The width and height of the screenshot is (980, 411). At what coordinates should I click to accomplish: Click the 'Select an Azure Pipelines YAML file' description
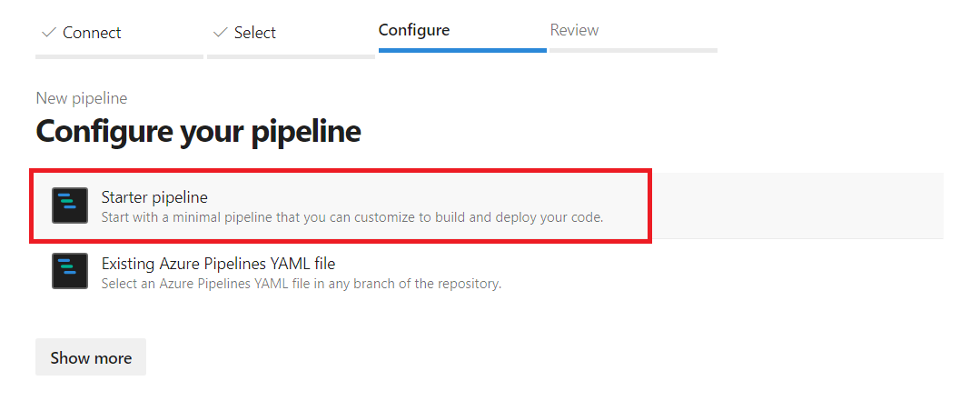301,284
